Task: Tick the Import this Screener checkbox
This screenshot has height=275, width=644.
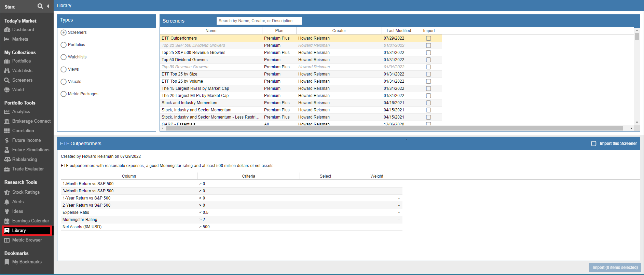Action: [x=594, y=143]
